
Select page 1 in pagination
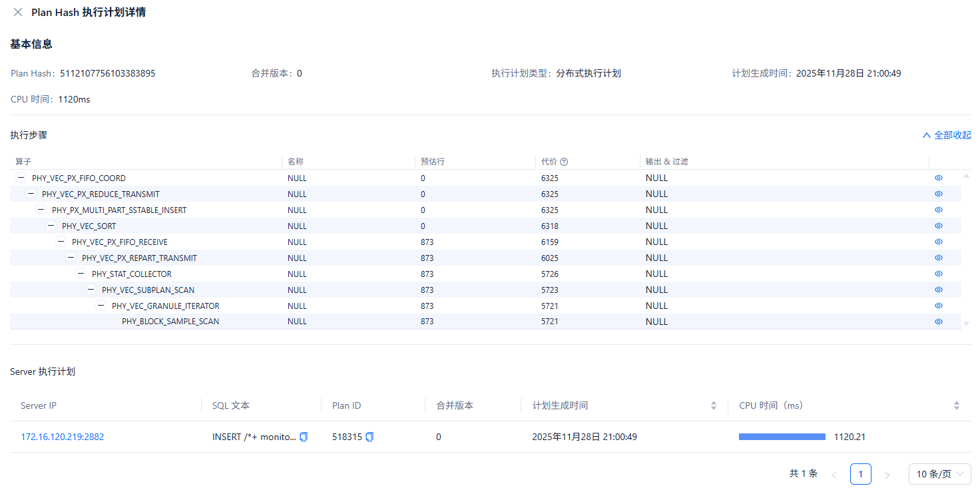coord(860,474)
